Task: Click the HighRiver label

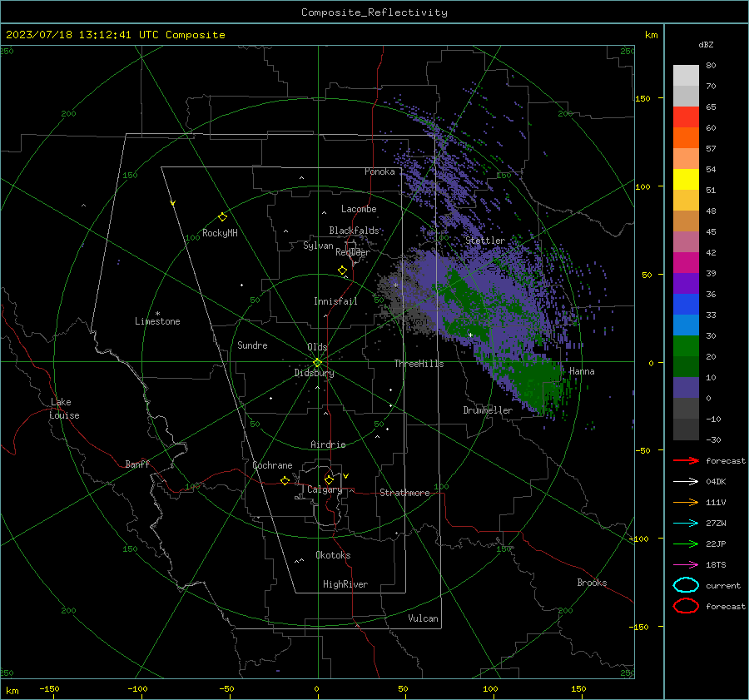Action: [x=345, y=584]
